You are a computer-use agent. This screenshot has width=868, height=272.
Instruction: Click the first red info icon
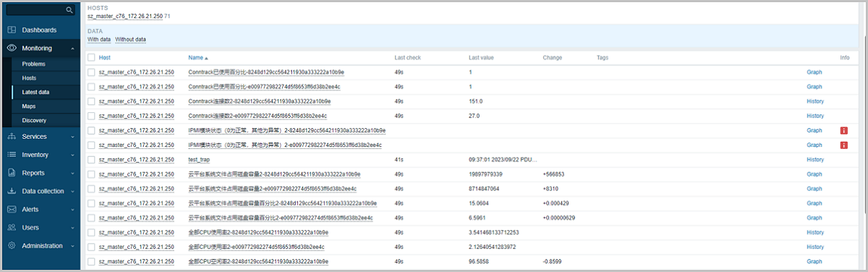pos(843,130)
